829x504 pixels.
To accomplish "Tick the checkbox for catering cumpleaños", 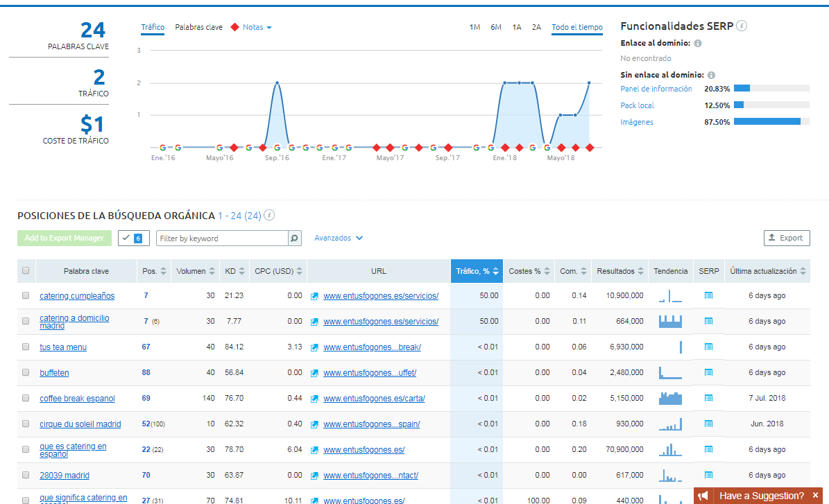I will [x=26, y=296].
